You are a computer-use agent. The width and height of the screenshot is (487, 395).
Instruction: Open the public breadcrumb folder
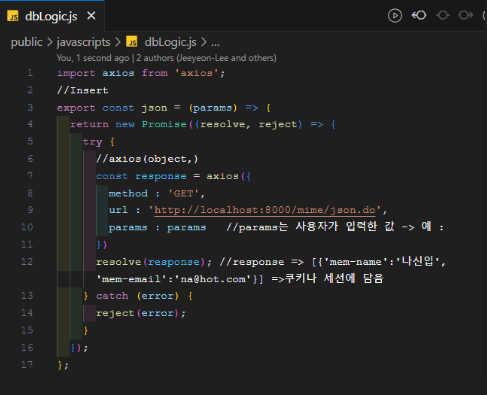[x=27, y=42]
